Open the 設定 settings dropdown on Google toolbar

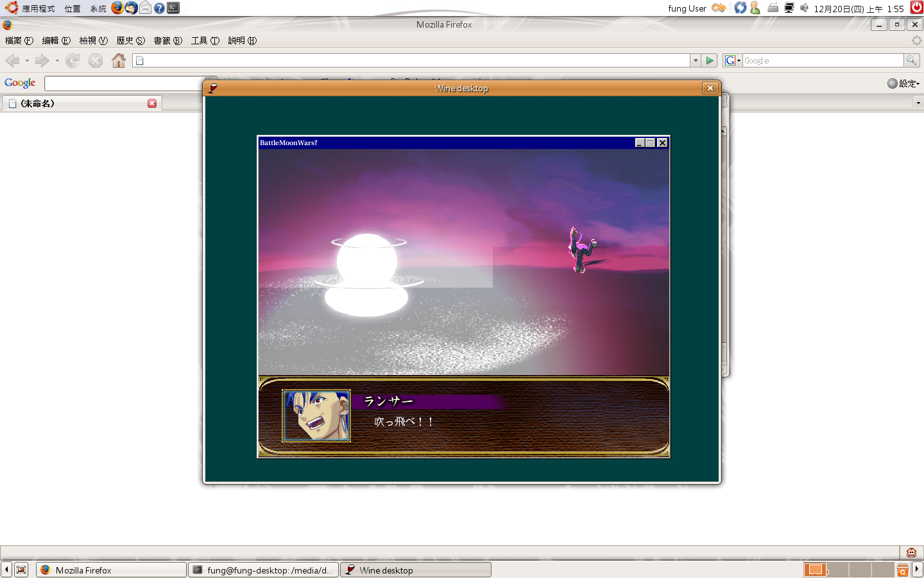pos(903,83)
